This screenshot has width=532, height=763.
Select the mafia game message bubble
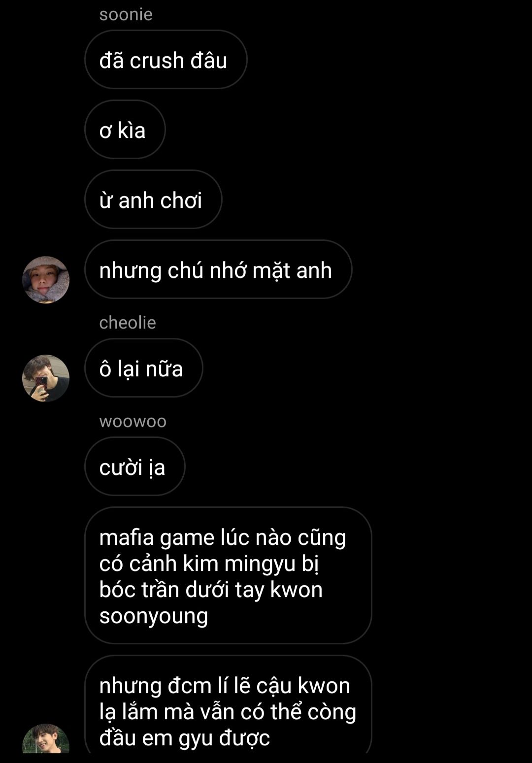(228, 575)
